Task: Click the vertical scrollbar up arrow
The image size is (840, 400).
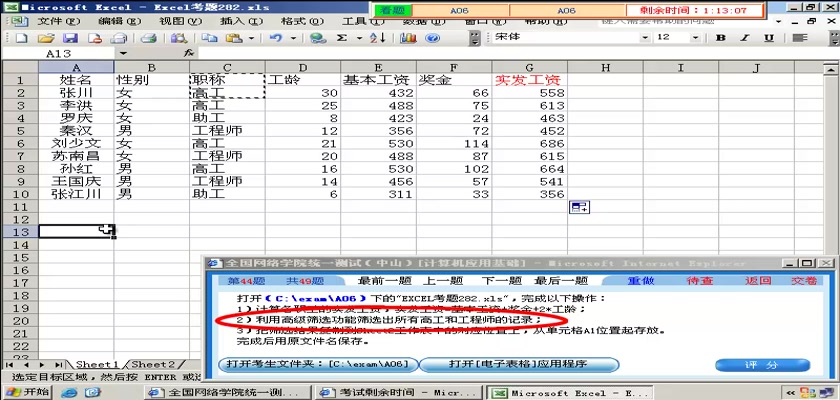Action: pyautogui.click(x=831, y=68)
